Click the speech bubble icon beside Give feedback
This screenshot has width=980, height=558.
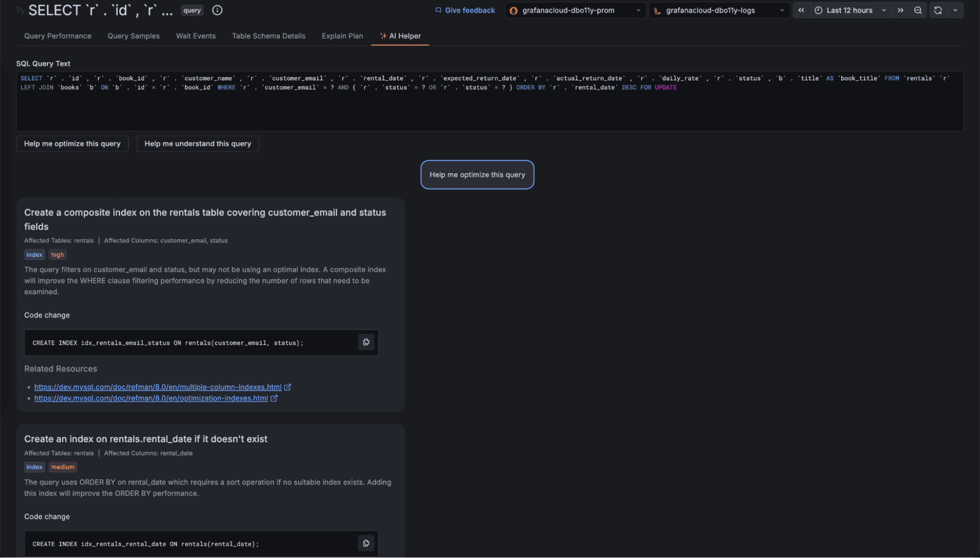[x=438, y=10]
